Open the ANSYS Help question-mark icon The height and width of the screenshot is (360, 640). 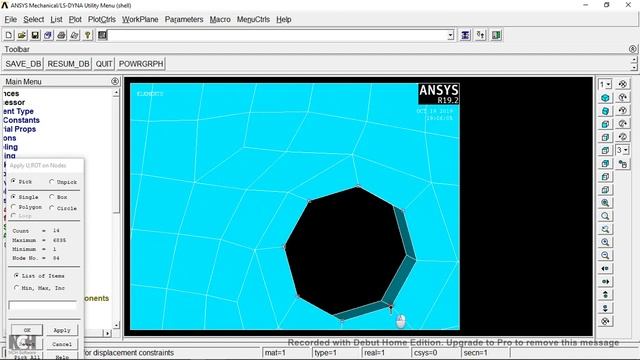click(87, 36)
